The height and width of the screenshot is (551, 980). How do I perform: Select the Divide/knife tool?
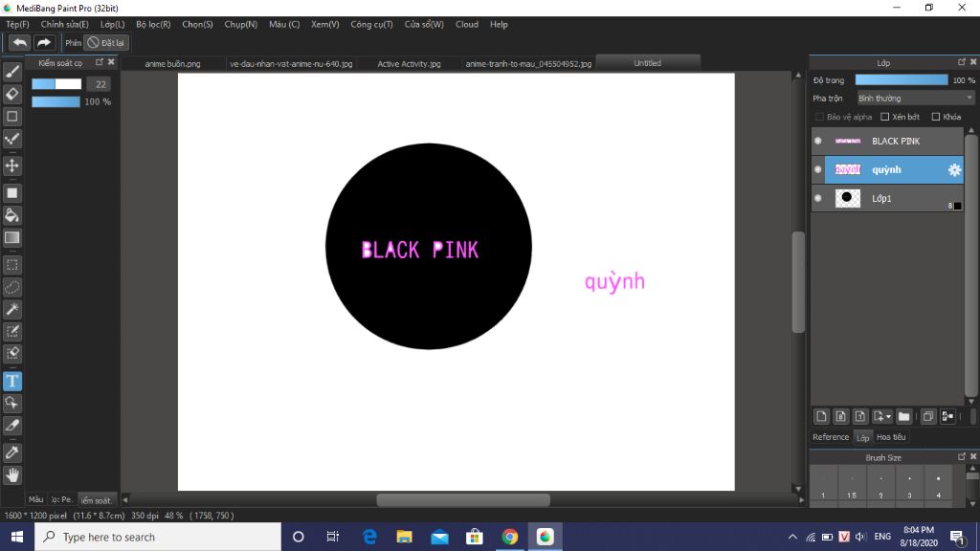point(11,426)
